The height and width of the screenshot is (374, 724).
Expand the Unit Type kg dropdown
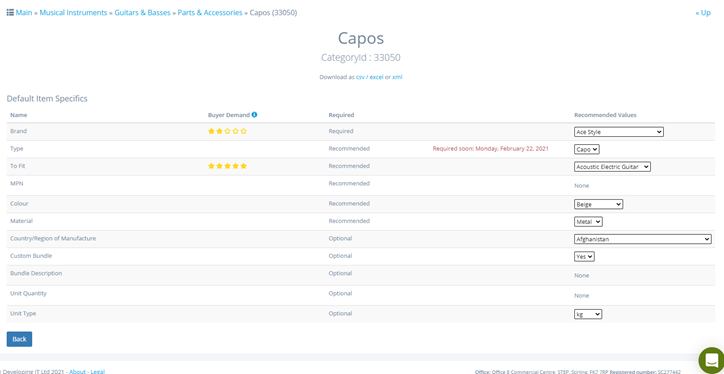point(588,314)
